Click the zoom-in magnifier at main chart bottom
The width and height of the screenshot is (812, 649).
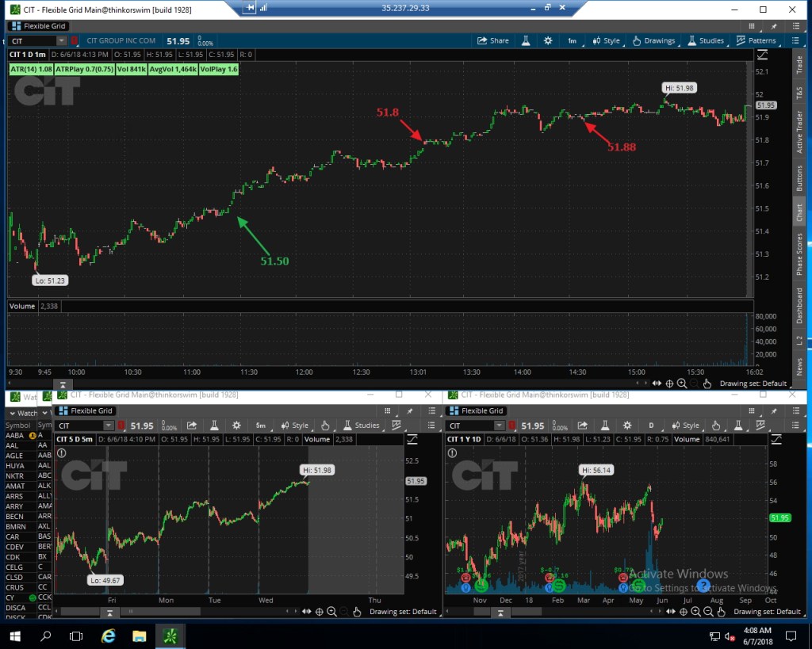682,384
